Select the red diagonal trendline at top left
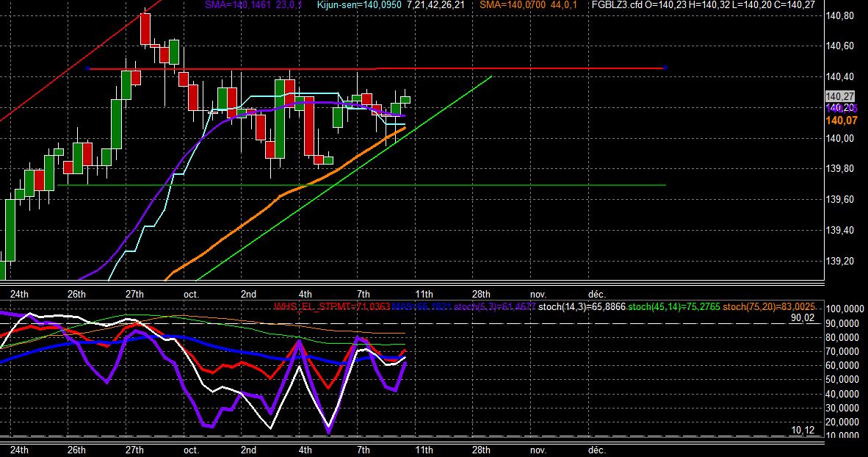Viewport: 868px width, 457px height. pos(80,60)
